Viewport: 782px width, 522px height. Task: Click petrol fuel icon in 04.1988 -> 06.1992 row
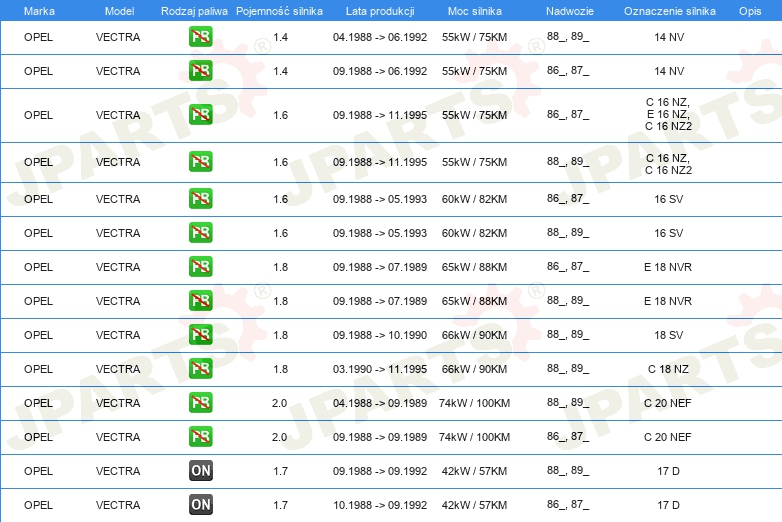(x=200, y=37)
